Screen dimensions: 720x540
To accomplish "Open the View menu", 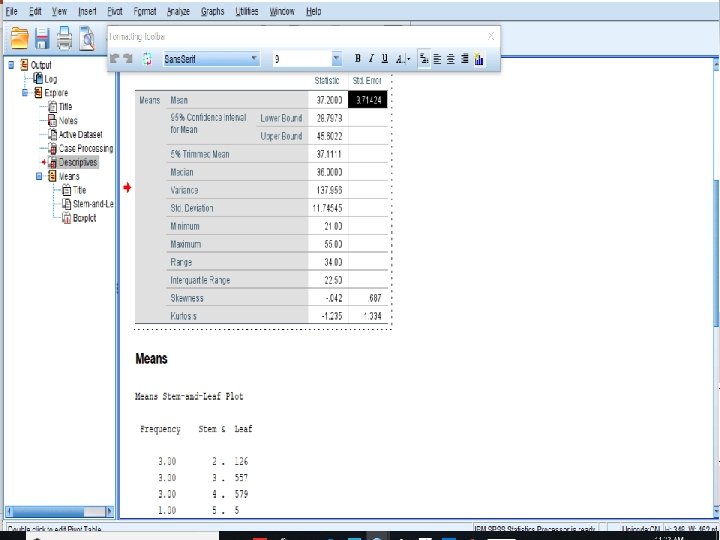I will [x=59, y=11].
